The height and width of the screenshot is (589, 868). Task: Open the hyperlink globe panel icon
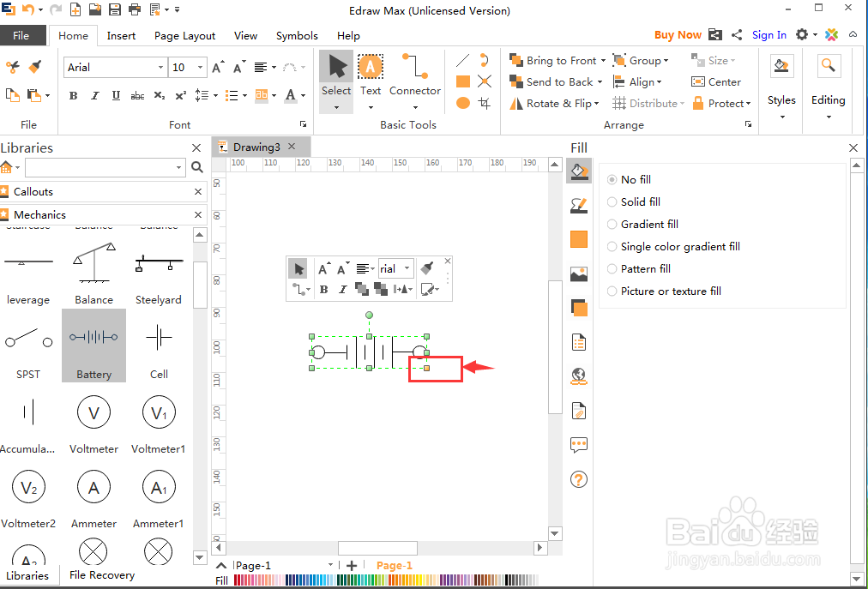coord(578,376)
